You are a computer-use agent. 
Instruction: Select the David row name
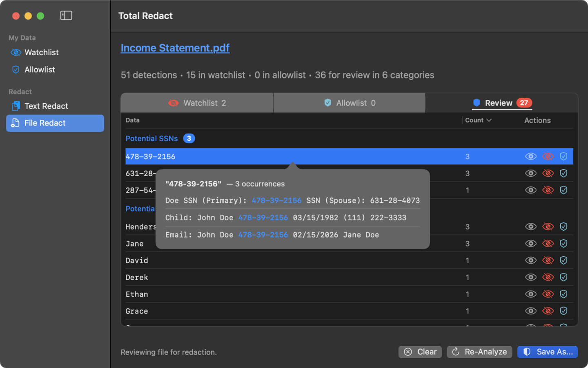pyautogui.click(x=137, y=260)
